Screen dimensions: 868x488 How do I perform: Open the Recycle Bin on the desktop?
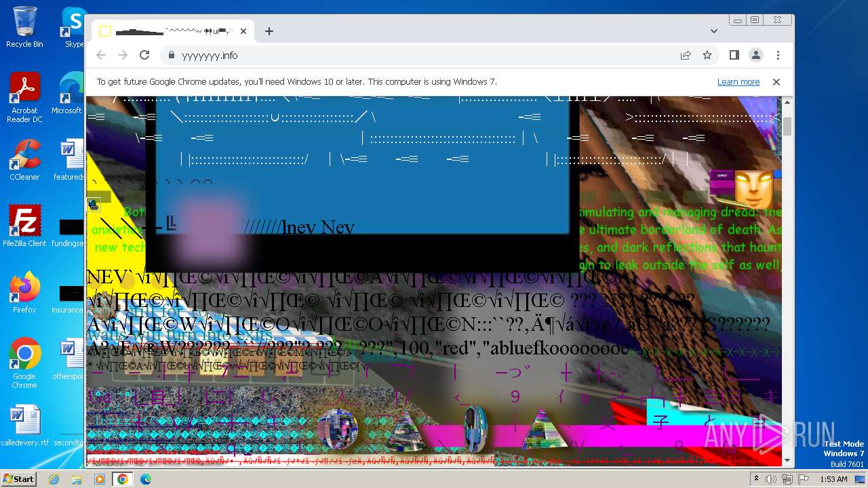pyautogui.click(x=24, y=27)
